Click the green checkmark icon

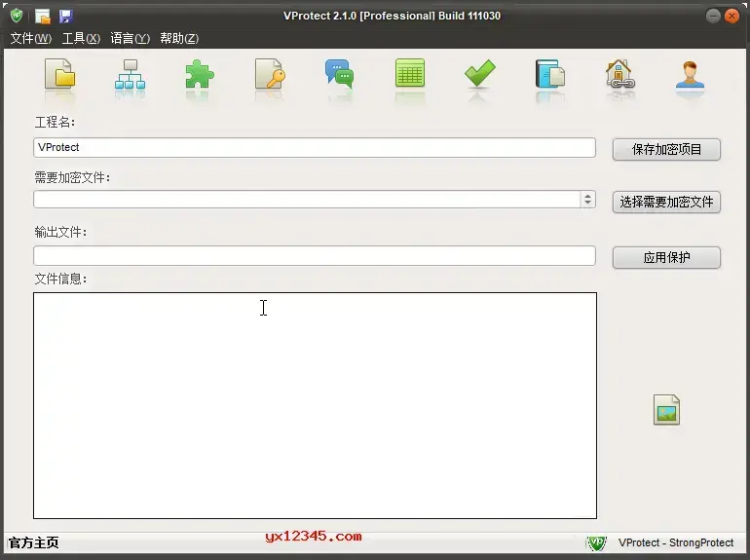pos(480,73)
